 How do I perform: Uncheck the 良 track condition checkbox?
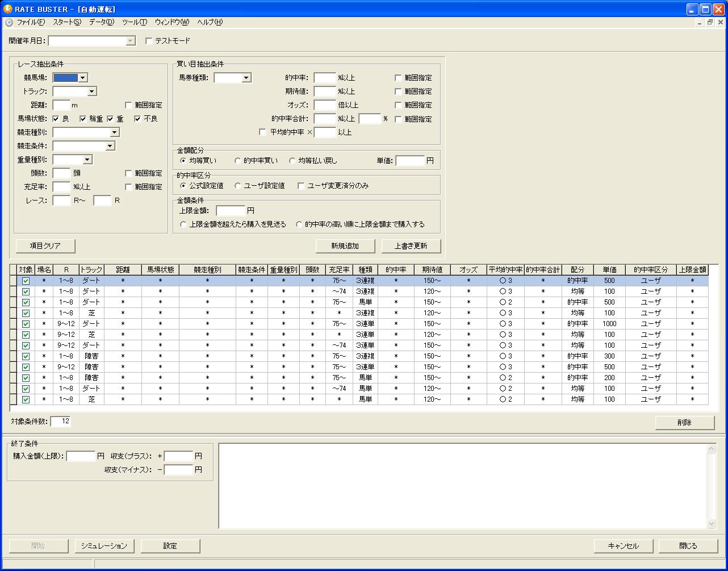pos(56,119)
